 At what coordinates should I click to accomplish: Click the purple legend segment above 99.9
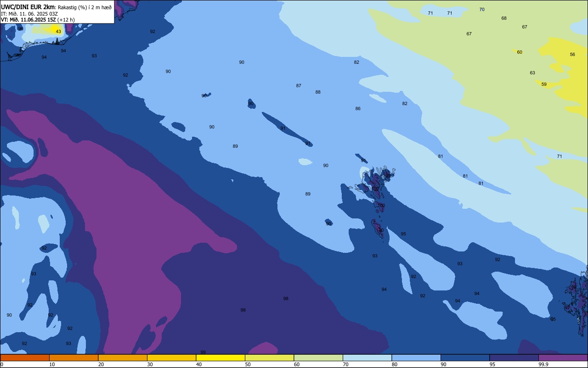(x=563, y=357)
